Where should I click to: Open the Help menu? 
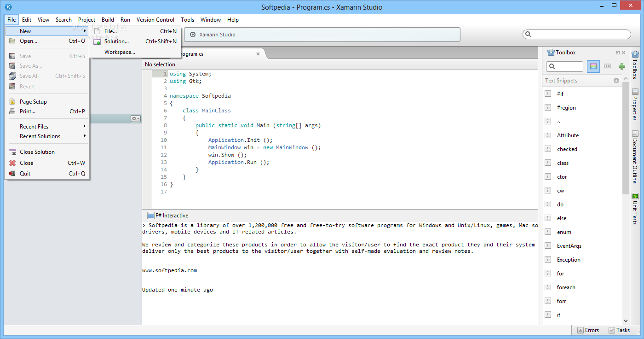[x=233, y=20]
